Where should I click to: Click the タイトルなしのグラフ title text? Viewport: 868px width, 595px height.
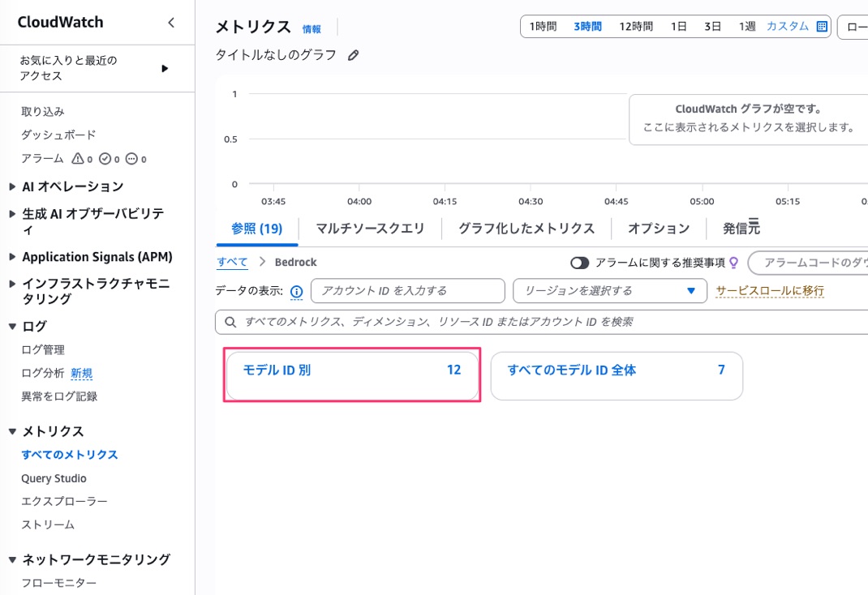[x=276, y=55]
